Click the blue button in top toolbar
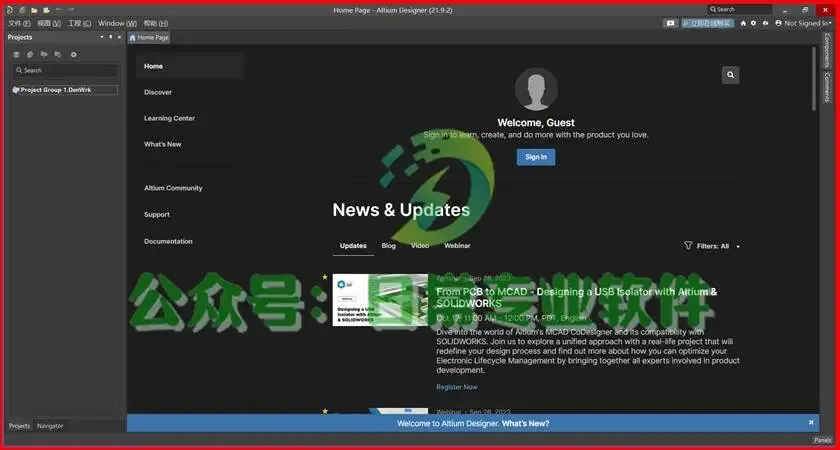 tap(707, 23)
